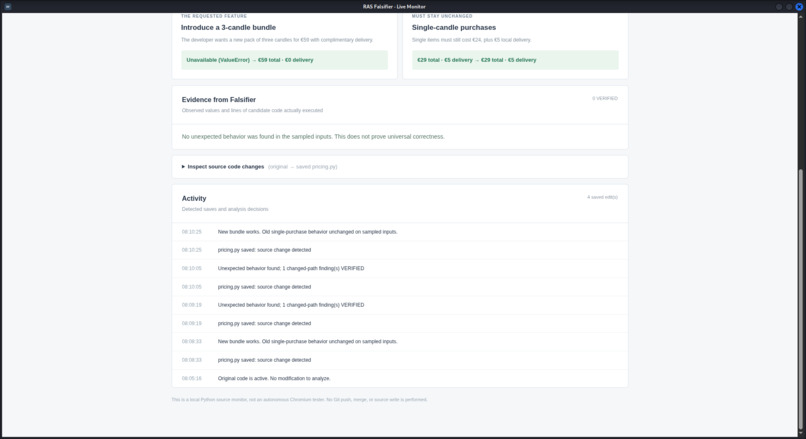Screen dimensions: 806x439
Task: Click the 'Activity' heading
Action: pos(194,198)
